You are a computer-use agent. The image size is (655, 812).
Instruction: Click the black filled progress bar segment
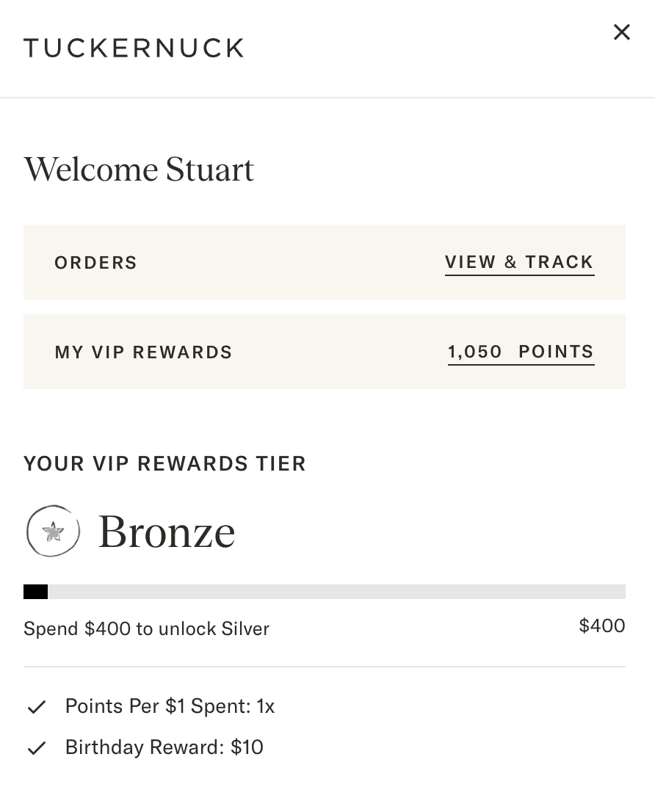[35, 592]
